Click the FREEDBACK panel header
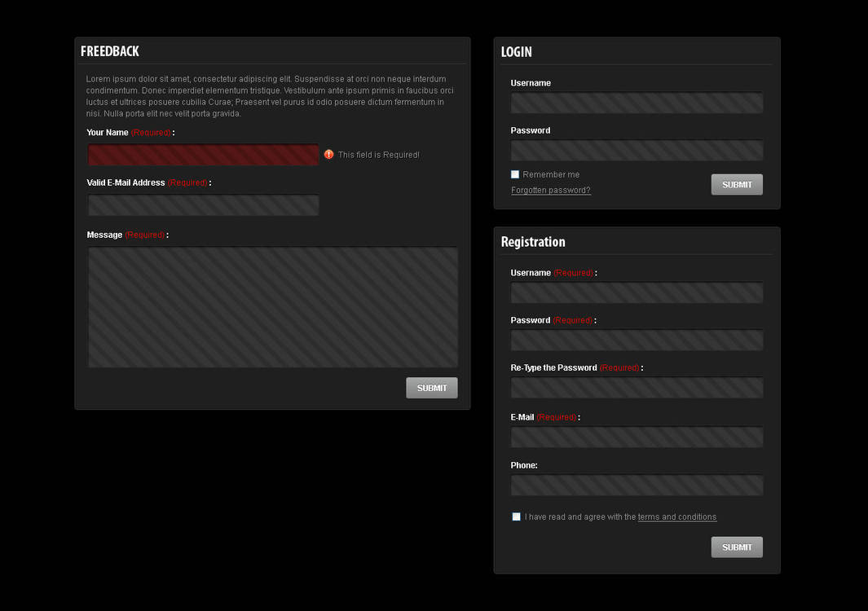868x611 pixels. [x=110, y=50]
